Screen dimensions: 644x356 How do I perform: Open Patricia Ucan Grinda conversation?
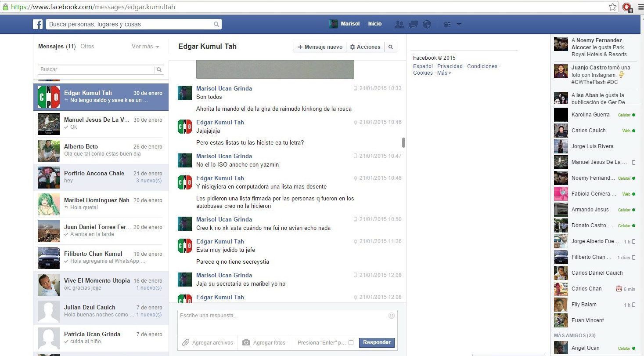click(101, 338)
